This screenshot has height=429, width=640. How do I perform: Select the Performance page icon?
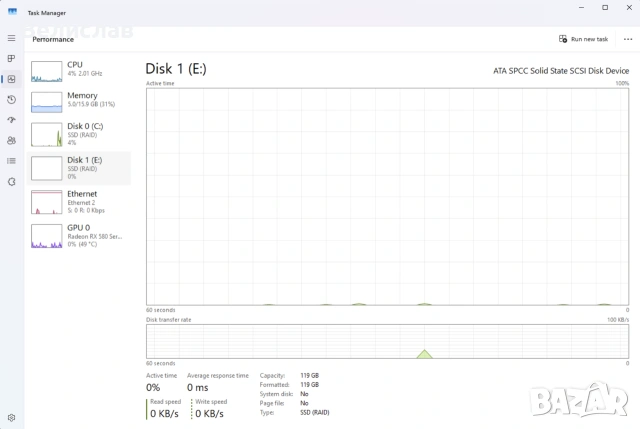click(11, 79)
